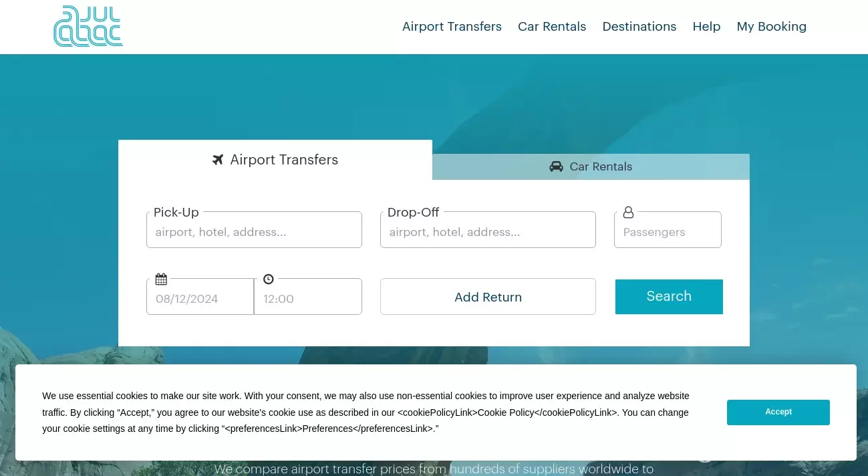The image size is (868, 476).
Task: Switch to the Car Rentals tab
Action: pyautogui.click(x=591, y=166)
